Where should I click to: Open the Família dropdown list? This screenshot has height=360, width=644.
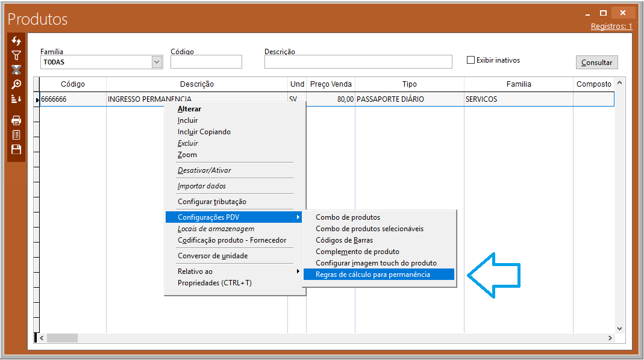tap(157, 62)
